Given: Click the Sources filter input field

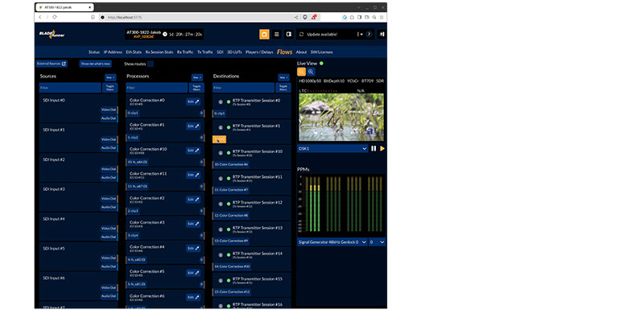Looking at the screenshot, I should coord(70,88).
